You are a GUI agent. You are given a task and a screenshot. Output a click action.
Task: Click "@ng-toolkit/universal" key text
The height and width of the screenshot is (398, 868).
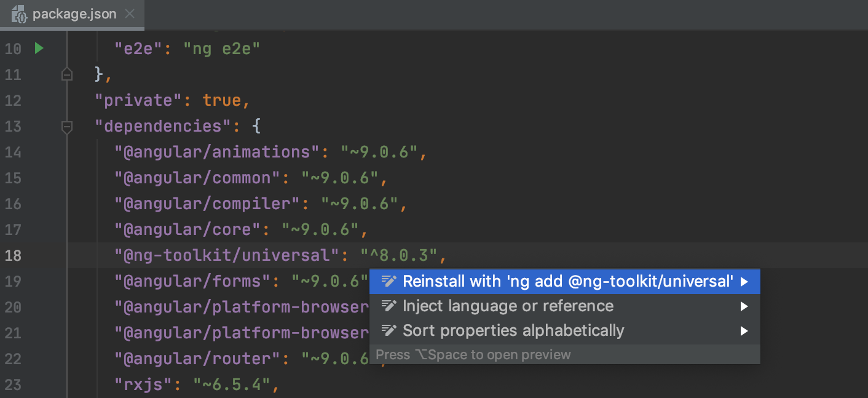click(x=227, y=255)
